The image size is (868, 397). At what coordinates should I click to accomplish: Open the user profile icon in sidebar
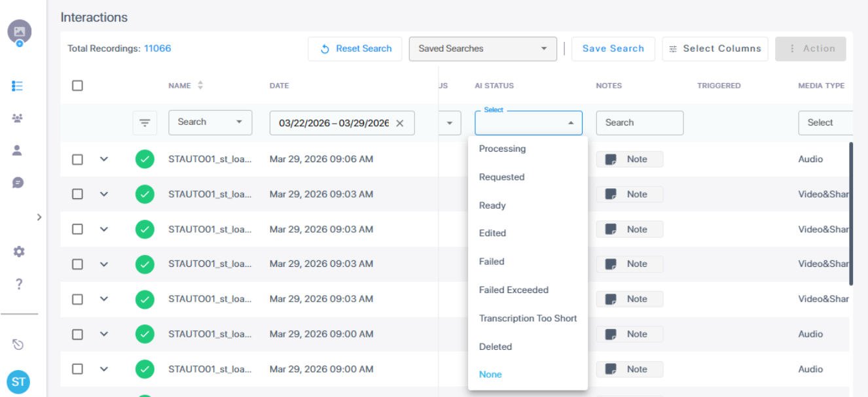pyautogui.click(x=18, y=150)
